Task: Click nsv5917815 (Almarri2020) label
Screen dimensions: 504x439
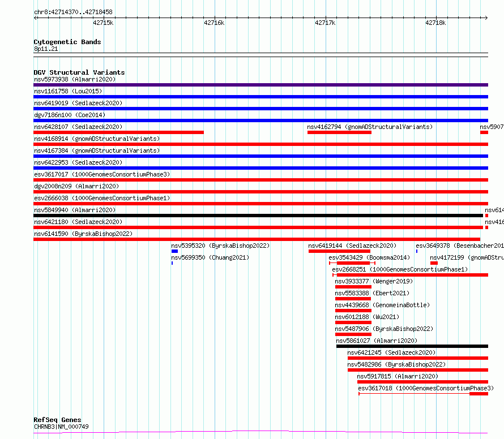Action: tap(398, 376)
